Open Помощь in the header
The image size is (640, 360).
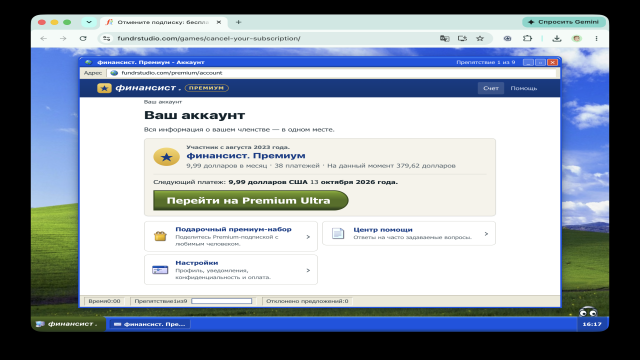click(524, 88)
